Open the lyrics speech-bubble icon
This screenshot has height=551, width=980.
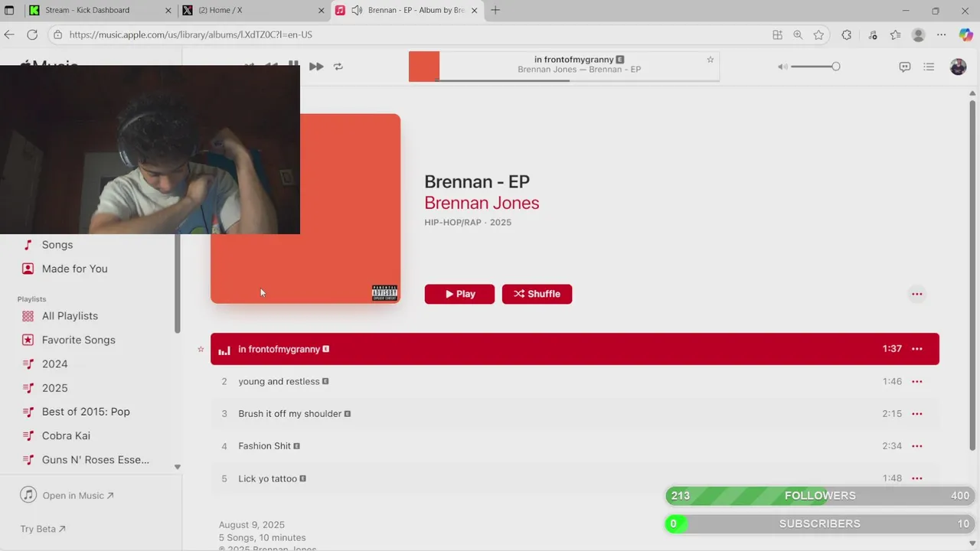tap(905, 67)
